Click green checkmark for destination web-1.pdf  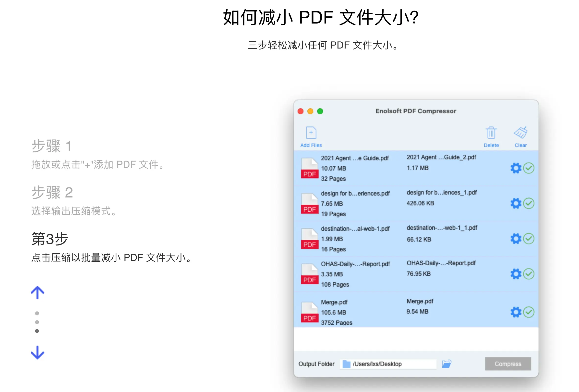529,239
